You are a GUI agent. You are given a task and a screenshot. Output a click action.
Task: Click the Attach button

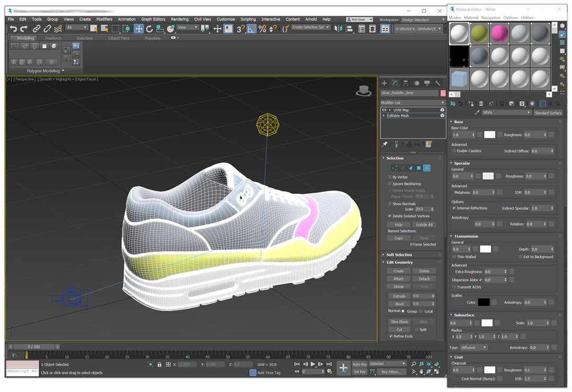click(398, 279)
